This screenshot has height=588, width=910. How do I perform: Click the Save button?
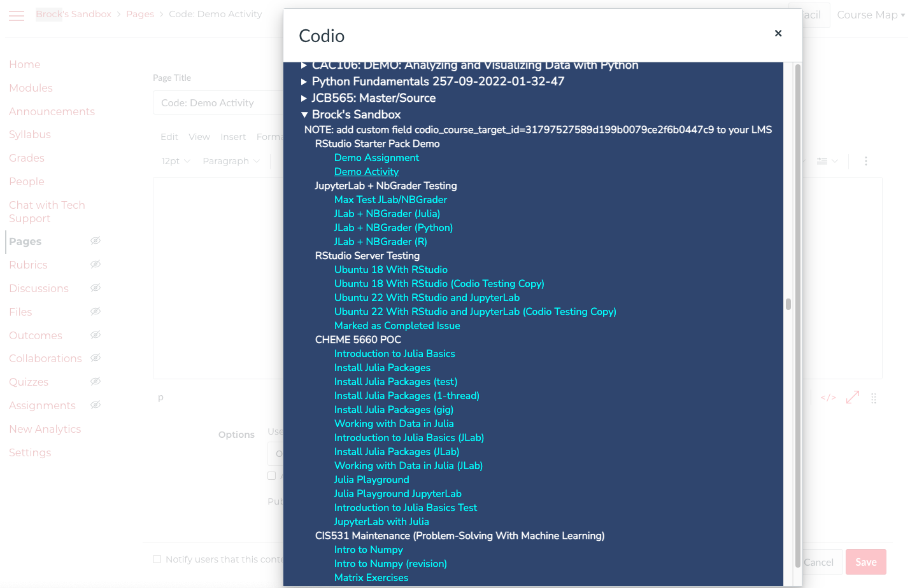tap(865, 562)
